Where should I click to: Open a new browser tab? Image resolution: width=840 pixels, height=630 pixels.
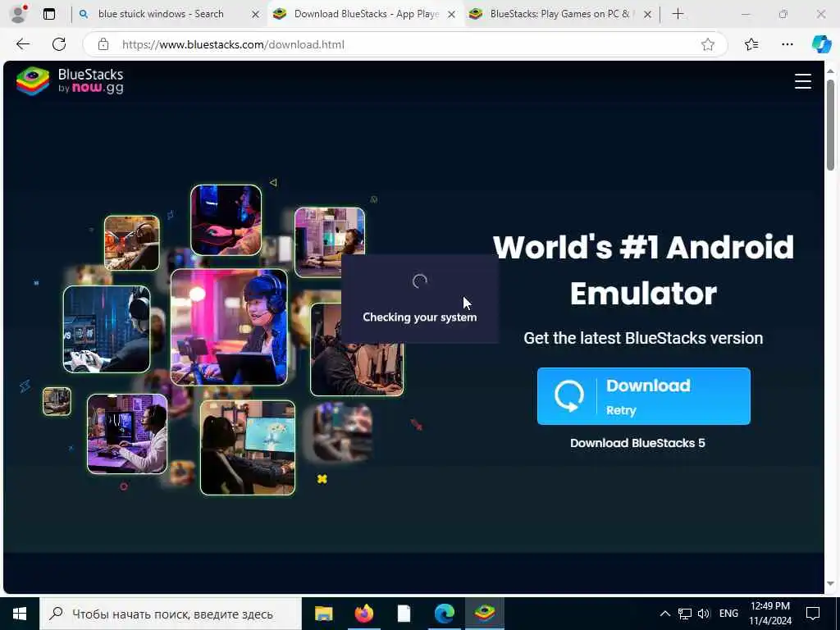pos(678,14)
